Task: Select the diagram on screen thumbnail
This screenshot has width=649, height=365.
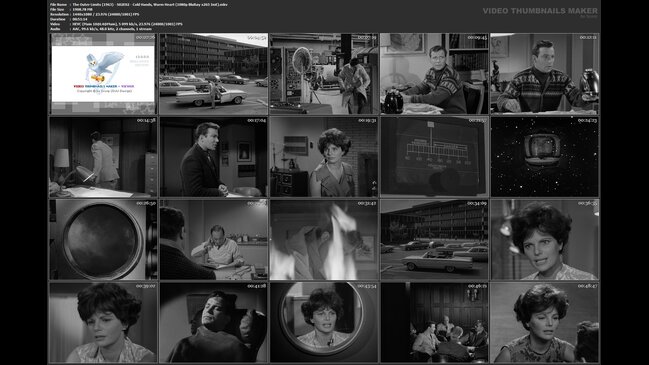Action: click(434, 156)
